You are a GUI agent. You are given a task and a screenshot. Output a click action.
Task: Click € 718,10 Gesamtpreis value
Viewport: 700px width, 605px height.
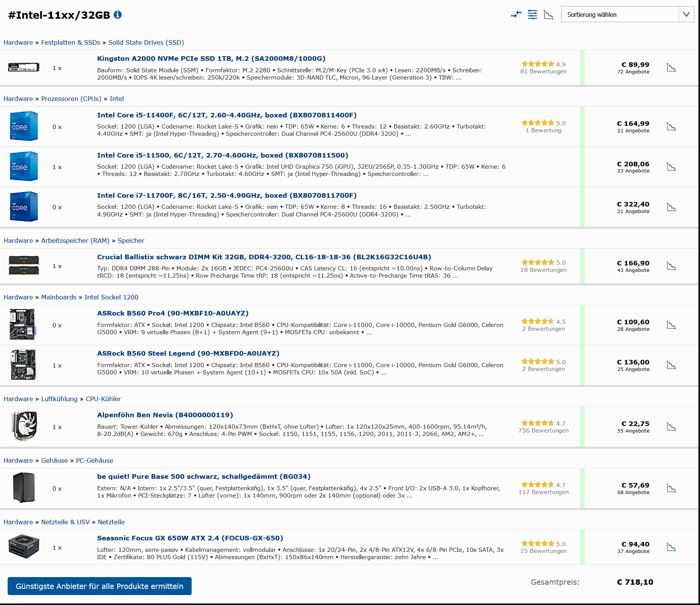pos(635,582)
